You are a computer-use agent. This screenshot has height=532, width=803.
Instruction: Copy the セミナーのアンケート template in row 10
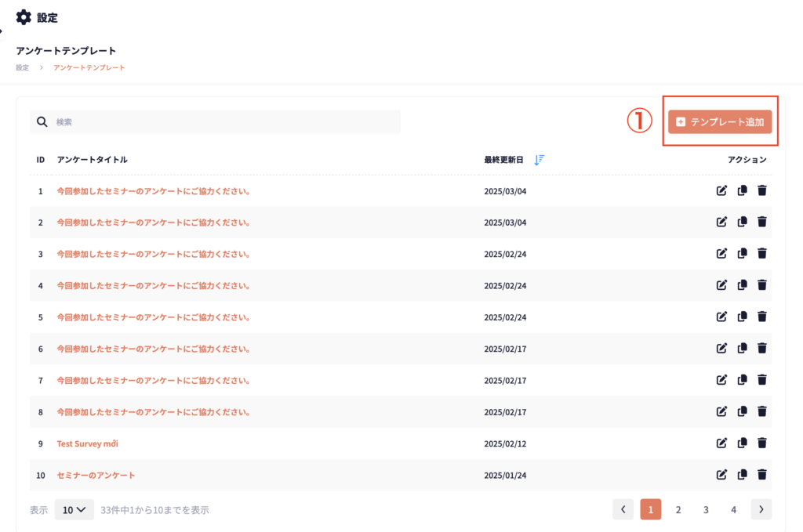coord(742,474)
